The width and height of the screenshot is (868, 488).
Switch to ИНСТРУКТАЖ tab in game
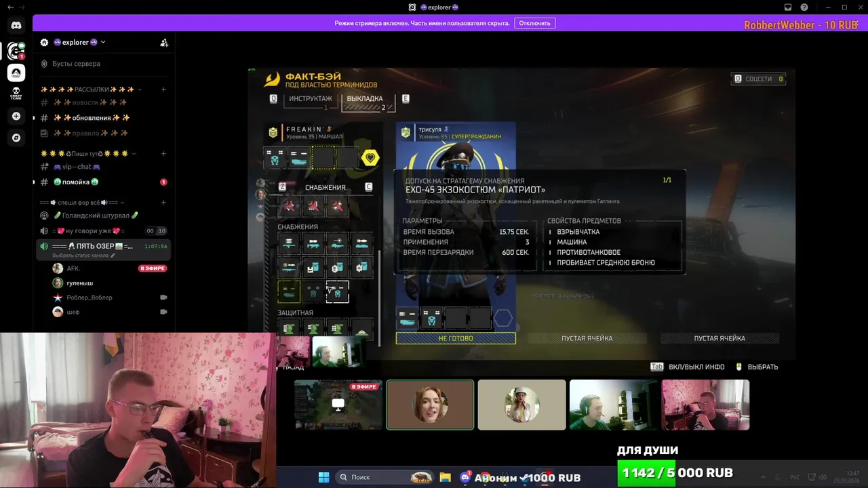[311, 99]
